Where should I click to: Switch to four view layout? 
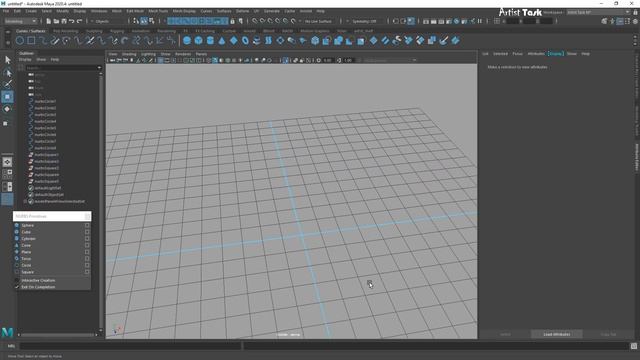pos(7,174)
